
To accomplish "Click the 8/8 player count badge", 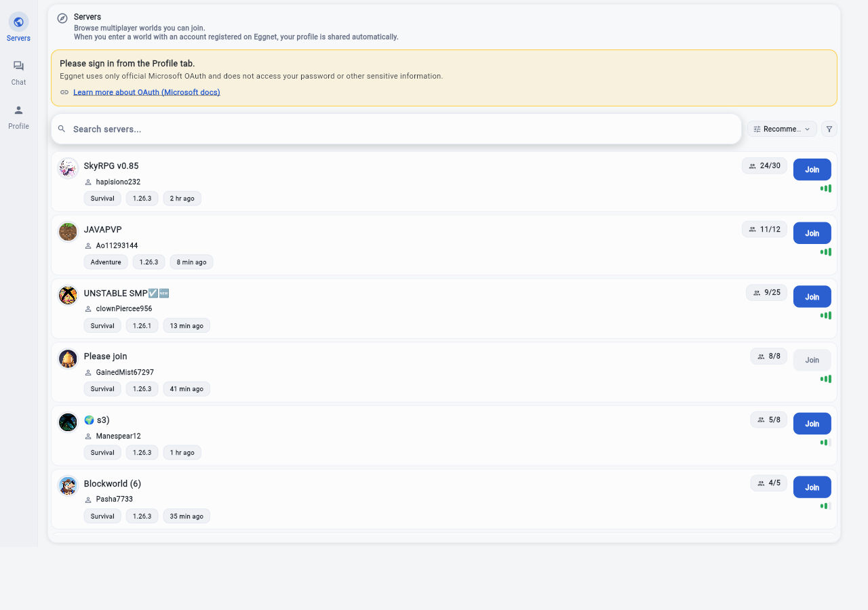I will click(x=768, y=357).
